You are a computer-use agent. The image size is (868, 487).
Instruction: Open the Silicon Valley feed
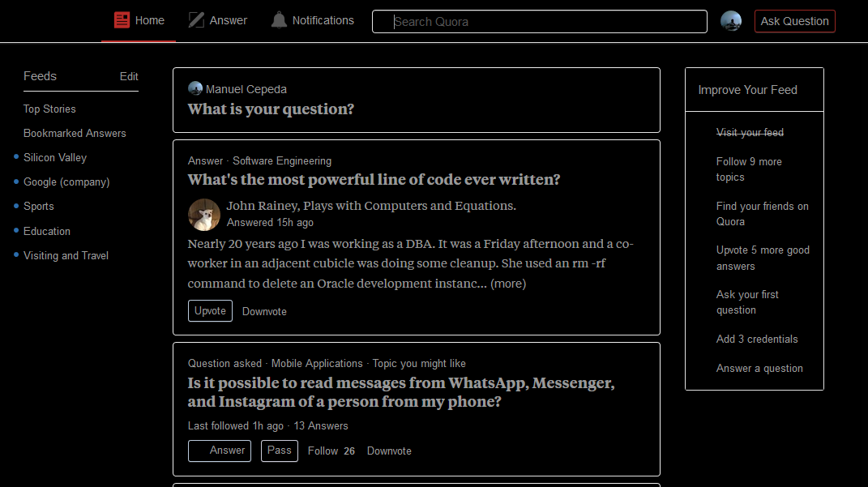55,158
